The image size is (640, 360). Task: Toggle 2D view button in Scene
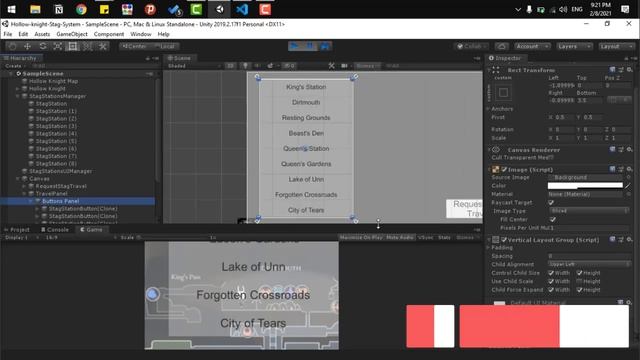coord(230,66)
